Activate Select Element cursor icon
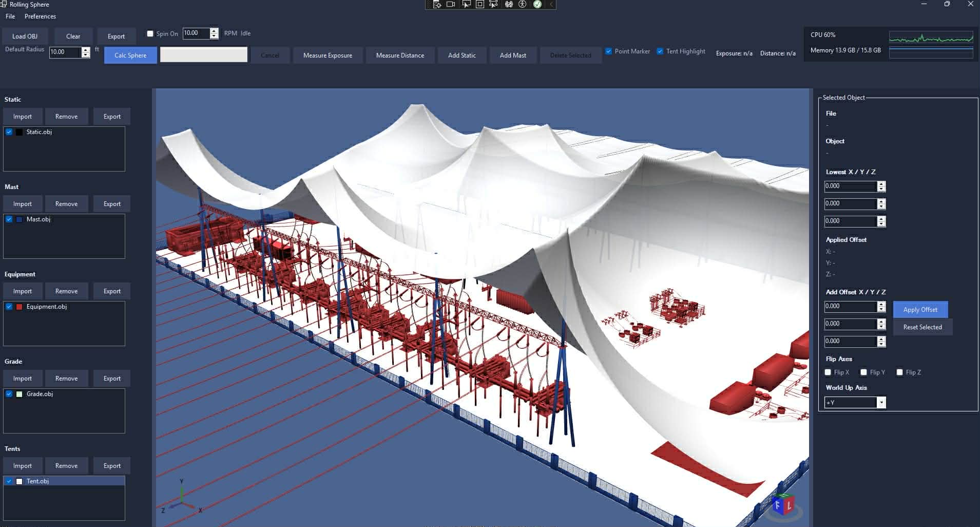 pyautogui.click(x=466, y=5)
